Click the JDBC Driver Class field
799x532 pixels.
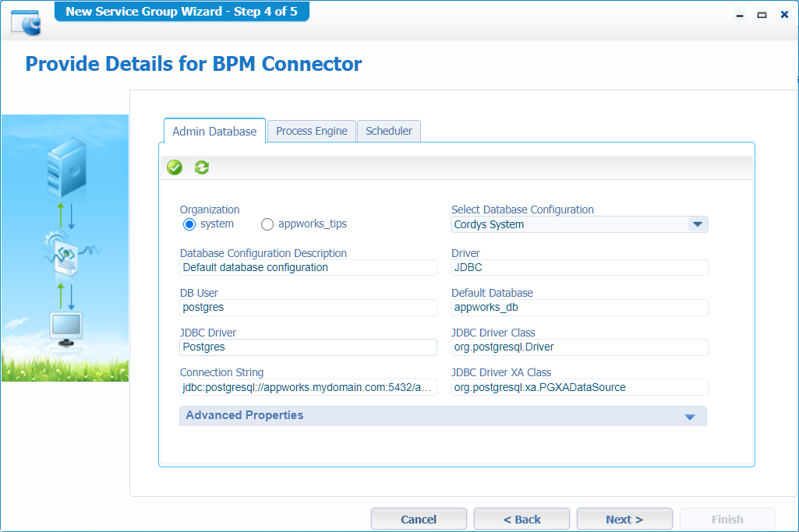tap(578, 347)
